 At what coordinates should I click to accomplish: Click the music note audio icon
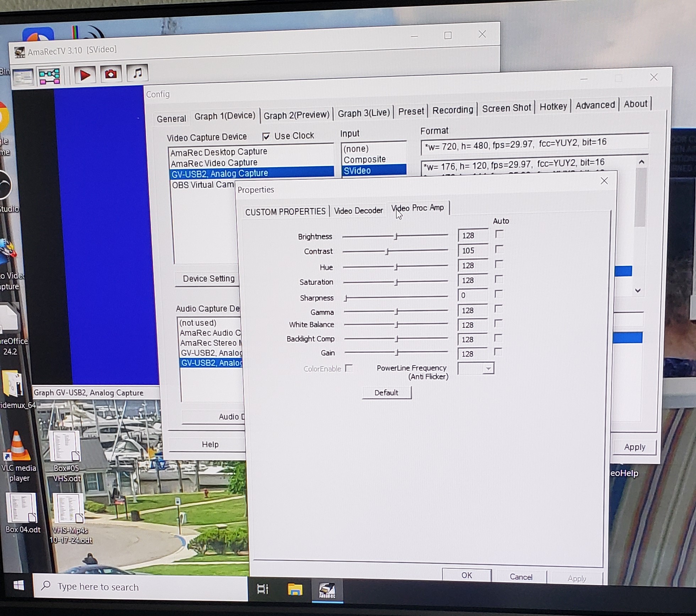pos(137,73)
